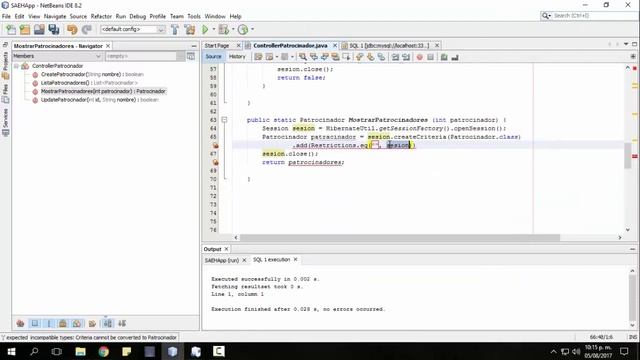Open Debug Project dropdown arrow
Image resolution: width=640 pixels, height=360 pixels.
point(233,29)
